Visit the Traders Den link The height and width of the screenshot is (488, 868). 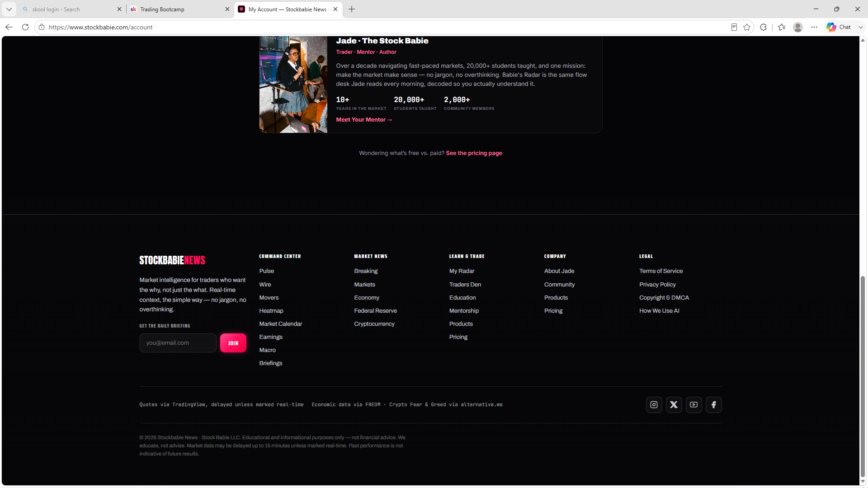coord(465,285)
